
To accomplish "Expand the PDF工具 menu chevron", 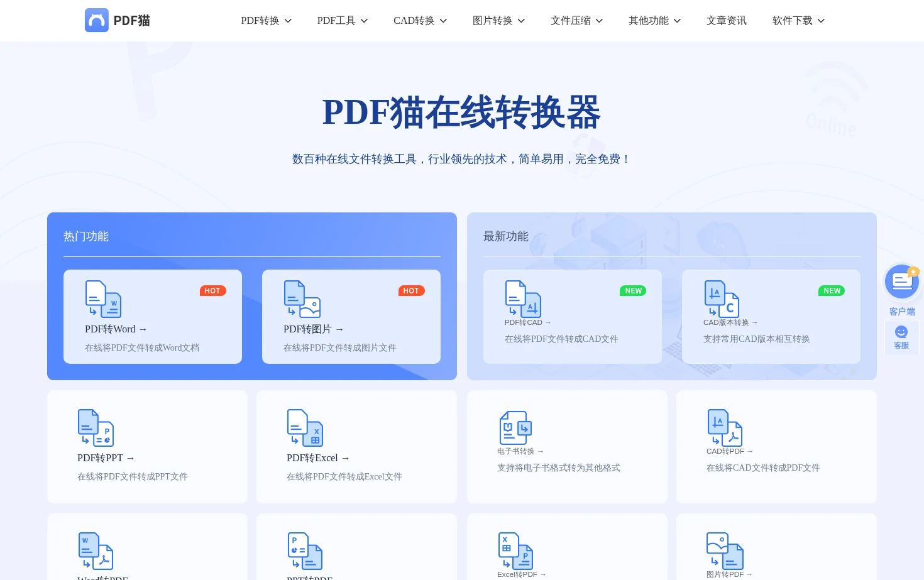I will [364, 21].
